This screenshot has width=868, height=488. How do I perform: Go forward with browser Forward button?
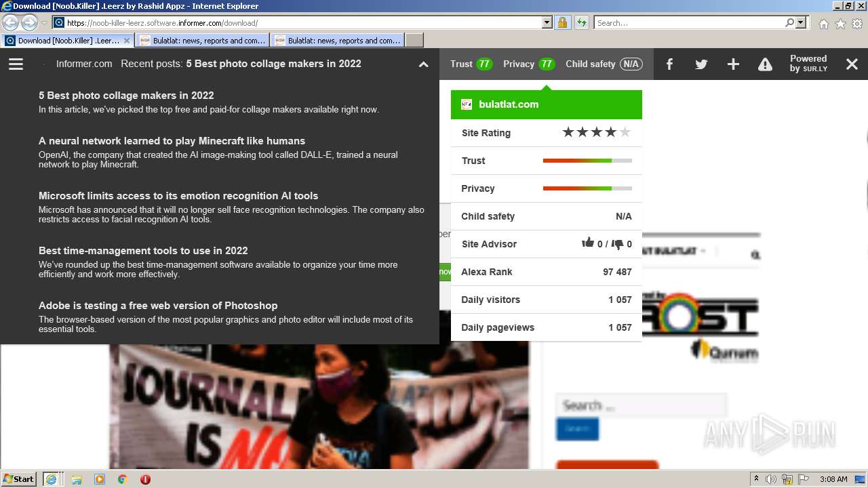pyautogui.click(x=29, y=22)
